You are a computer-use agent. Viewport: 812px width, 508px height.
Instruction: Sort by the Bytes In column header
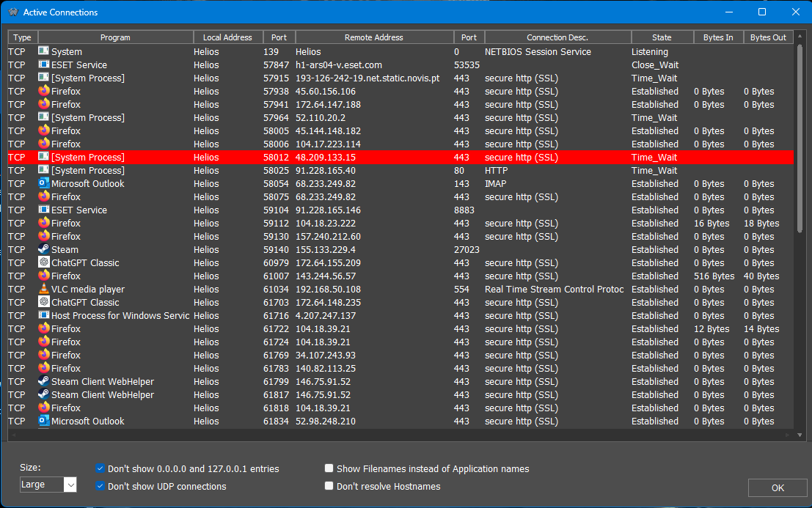(718, 37)
